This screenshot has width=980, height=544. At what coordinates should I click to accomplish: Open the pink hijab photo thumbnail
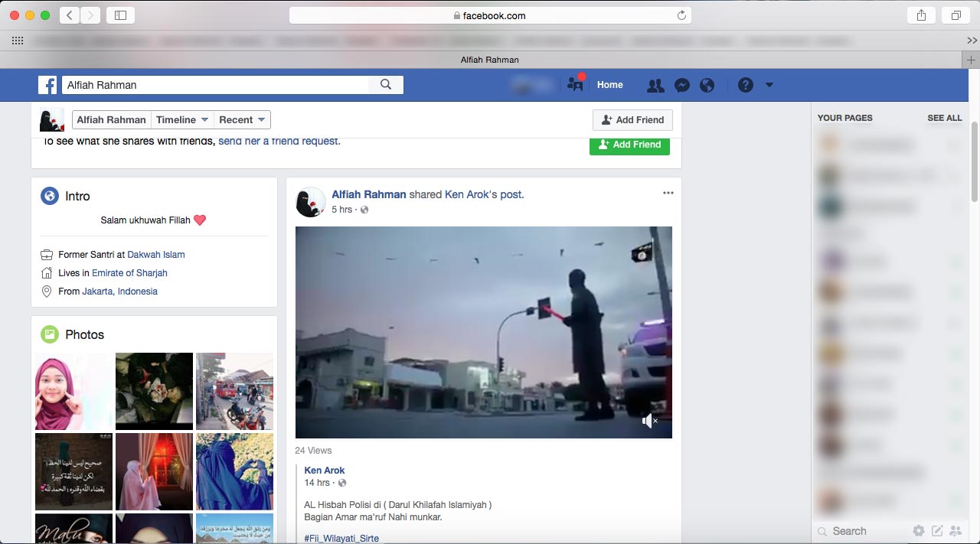tap(73, 392)
